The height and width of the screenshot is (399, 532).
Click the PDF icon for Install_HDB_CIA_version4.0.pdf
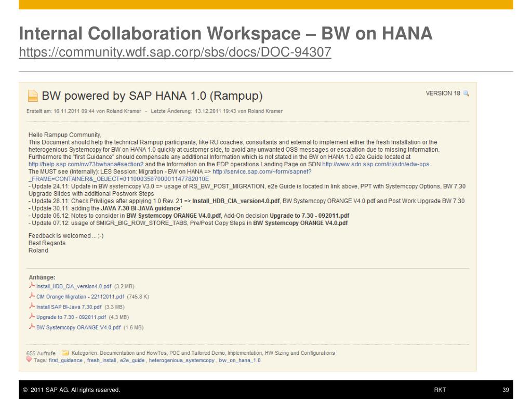point(32,286)
